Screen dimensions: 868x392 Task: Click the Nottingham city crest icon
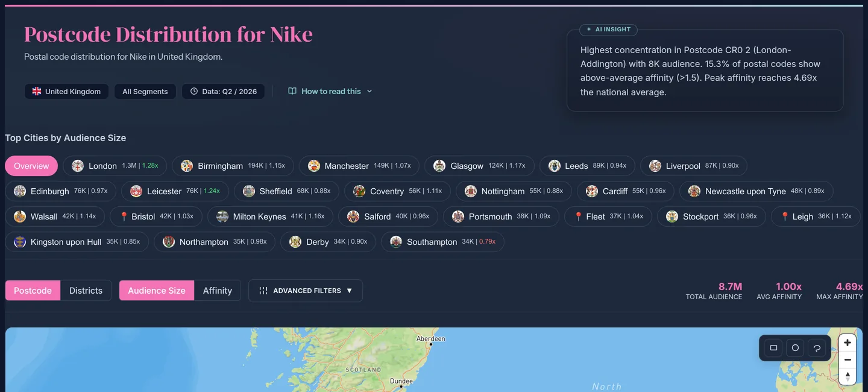click(x=471, y=191)
